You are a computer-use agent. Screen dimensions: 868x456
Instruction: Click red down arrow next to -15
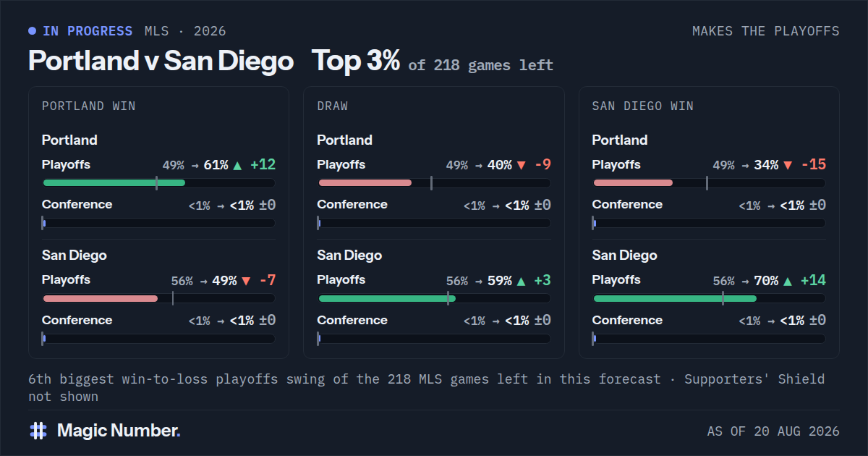click(788, 165)
